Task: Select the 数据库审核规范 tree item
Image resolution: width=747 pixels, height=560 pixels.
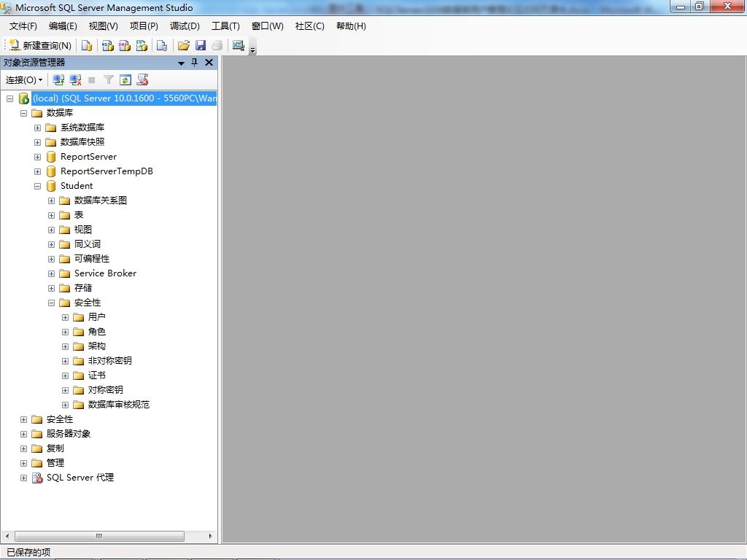Action: [119, 404]
